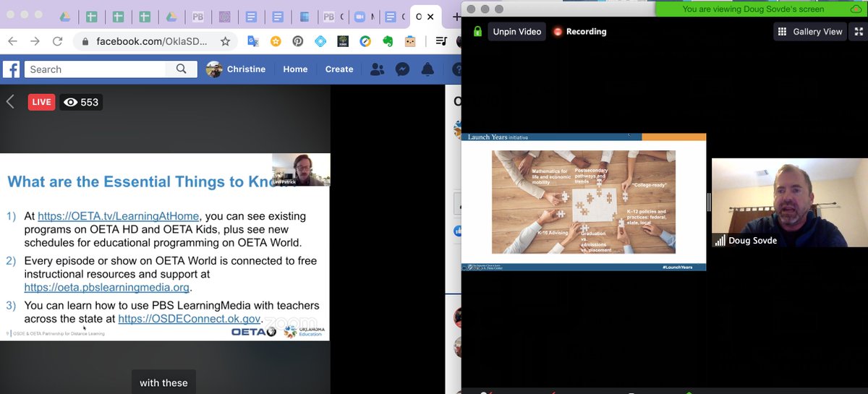The height and width of the screenshot is (394, 868).
Task: Click the gold star extension icon
Action: pyautogui.click(x=276, y=42)
